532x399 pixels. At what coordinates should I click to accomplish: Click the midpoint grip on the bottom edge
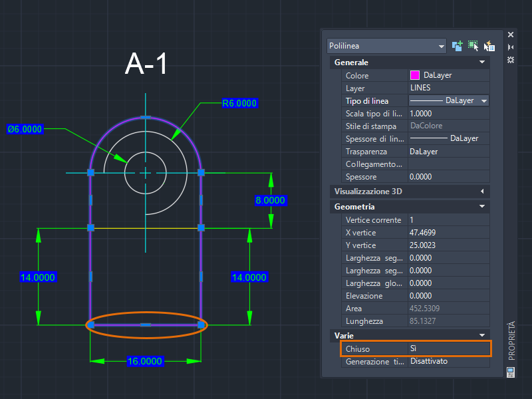pyautogui.click(x=146, y=325)
